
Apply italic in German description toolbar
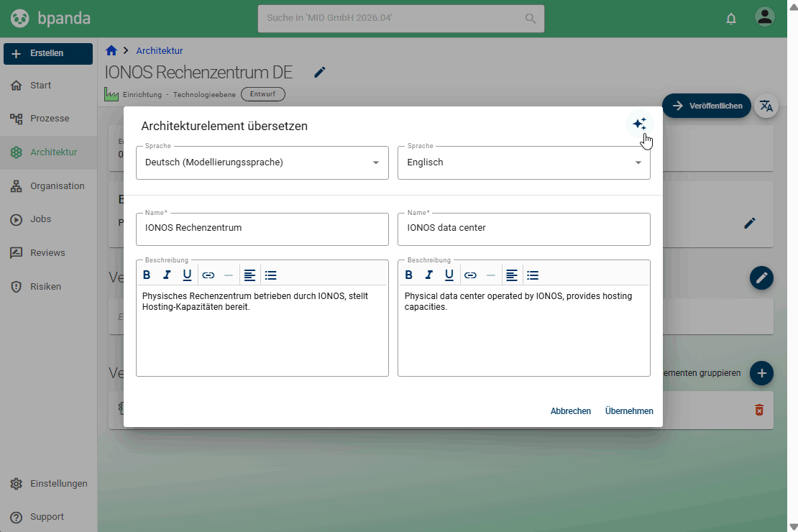pos(166,275)
